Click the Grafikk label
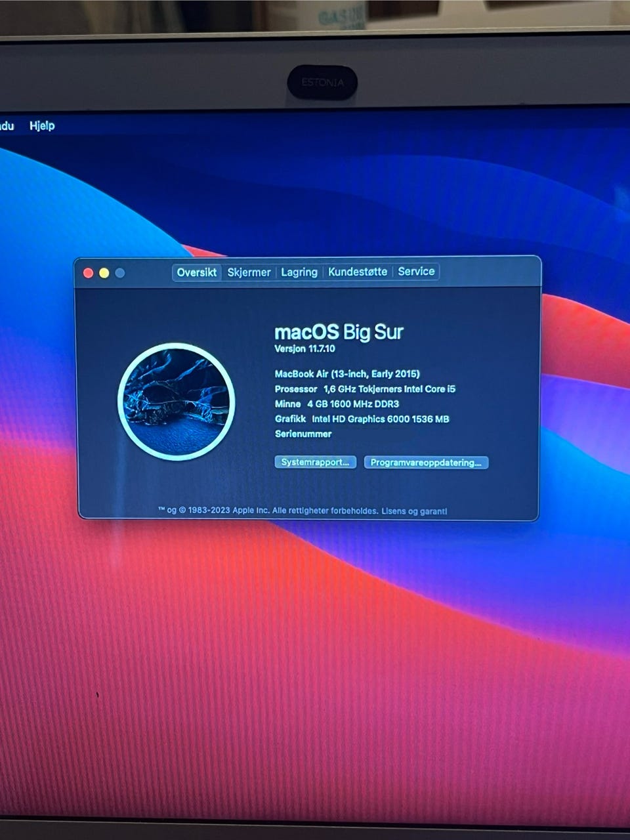 [x=290, y=419]
